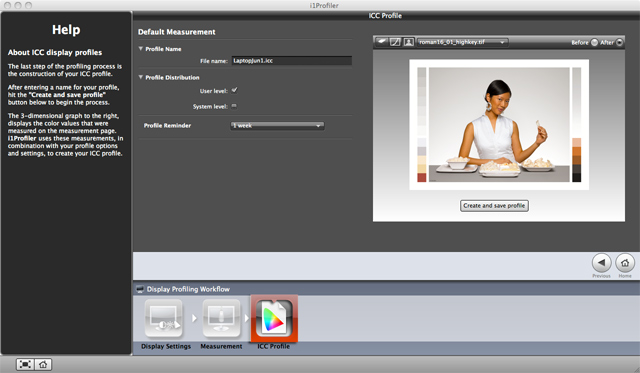This screenshot has width=640, height=373.
Task: Switch preview to the portrait image view
Action: coord(409,42)
